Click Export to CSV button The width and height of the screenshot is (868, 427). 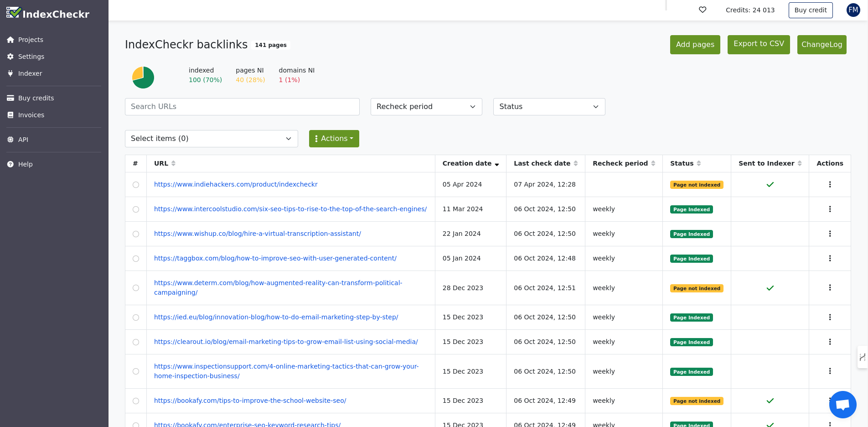(x=759, y=45)
